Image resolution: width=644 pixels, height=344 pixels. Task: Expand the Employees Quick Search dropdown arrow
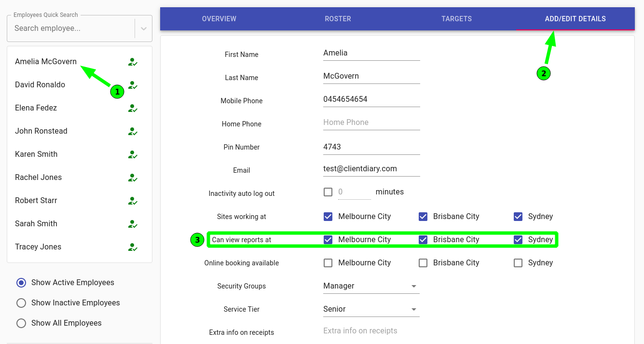click(143, 28)
